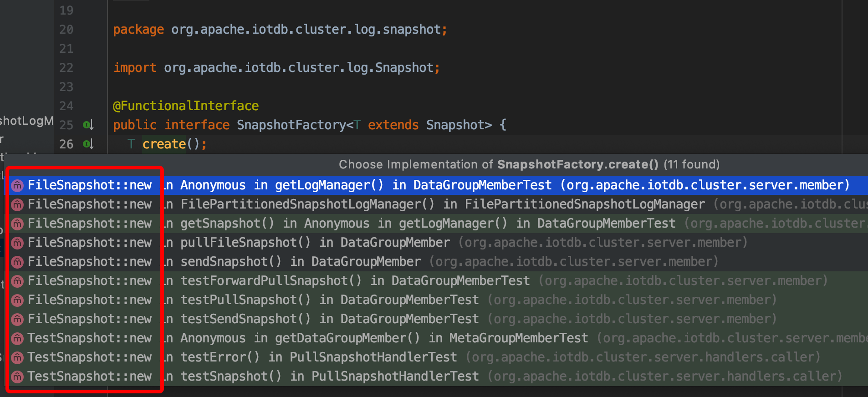Click method icon of pullFileSnapshot() row
The image size is (868, 397).
point(17,243)
